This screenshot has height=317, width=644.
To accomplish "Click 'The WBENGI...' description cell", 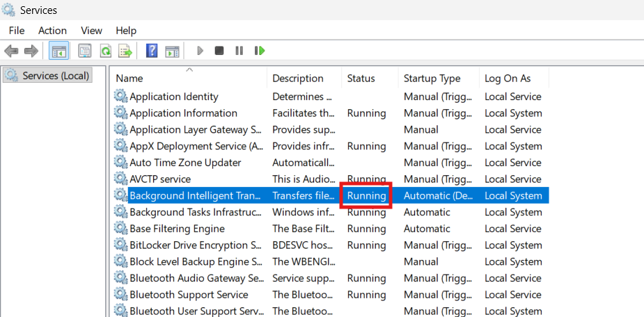I will pyautogui.click(x=304, y=262).
